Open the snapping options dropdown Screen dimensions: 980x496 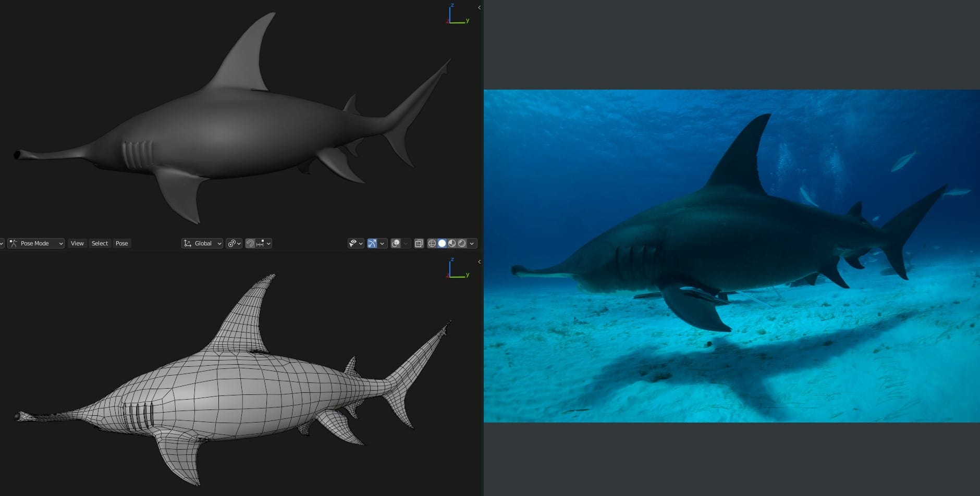point(263,243)
